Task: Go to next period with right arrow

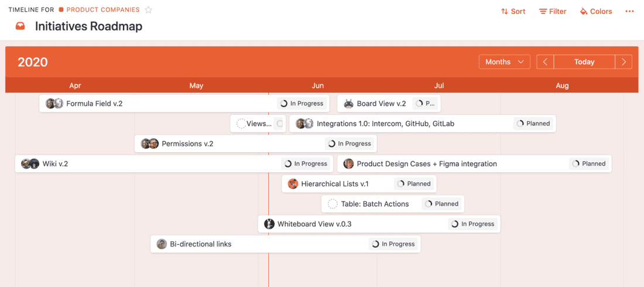Action: [624, 62]
